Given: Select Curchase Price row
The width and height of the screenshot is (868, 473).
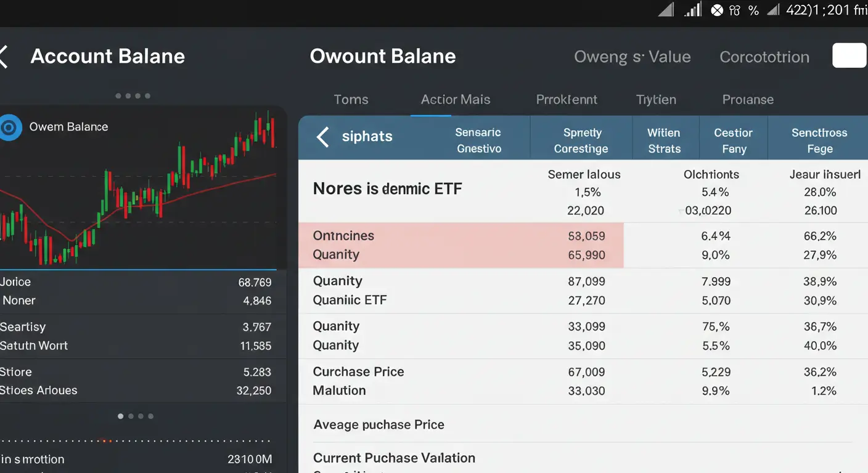Looking at the screenshot, I should [x=583, y=372].
